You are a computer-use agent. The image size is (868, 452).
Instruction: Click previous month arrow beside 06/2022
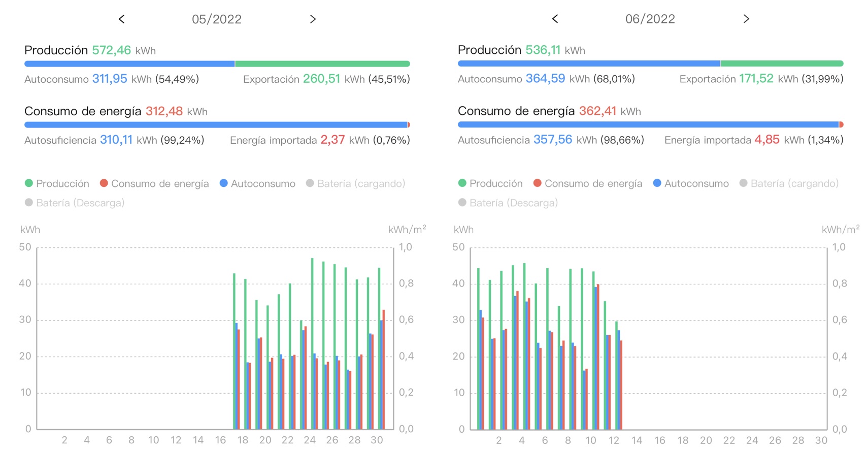click(555, 19)
